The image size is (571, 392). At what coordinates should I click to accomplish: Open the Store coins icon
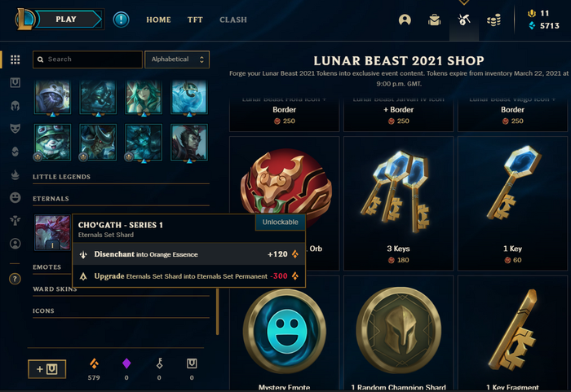494,20
